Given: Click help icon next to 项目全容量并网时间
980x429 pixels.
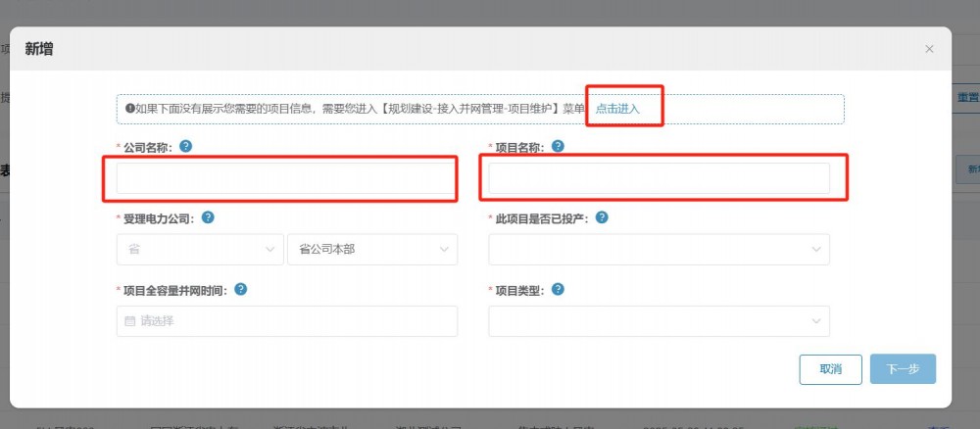Looking at the screenshot, I should [x=240, y=289].
